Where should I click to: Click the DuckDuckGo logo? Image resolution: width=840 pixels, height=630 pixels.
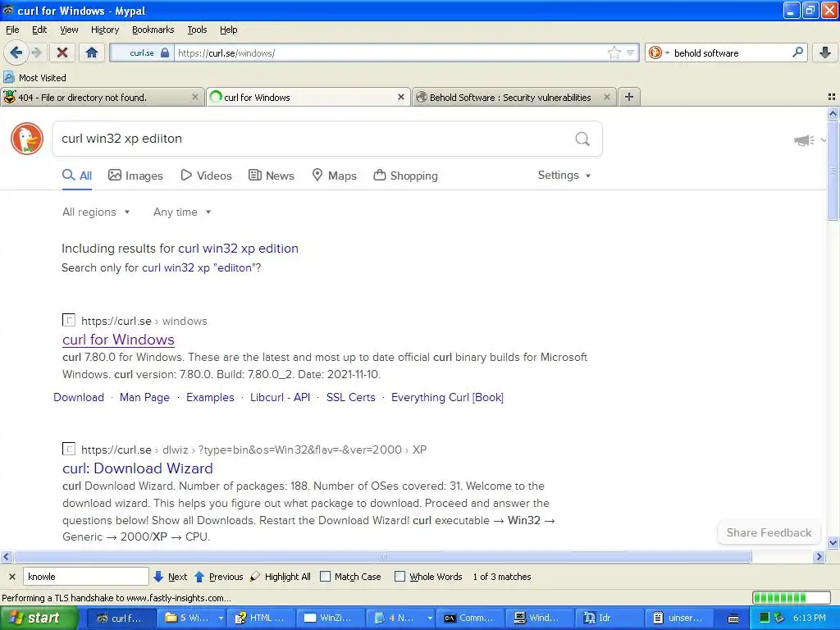[x=27, y=139]
